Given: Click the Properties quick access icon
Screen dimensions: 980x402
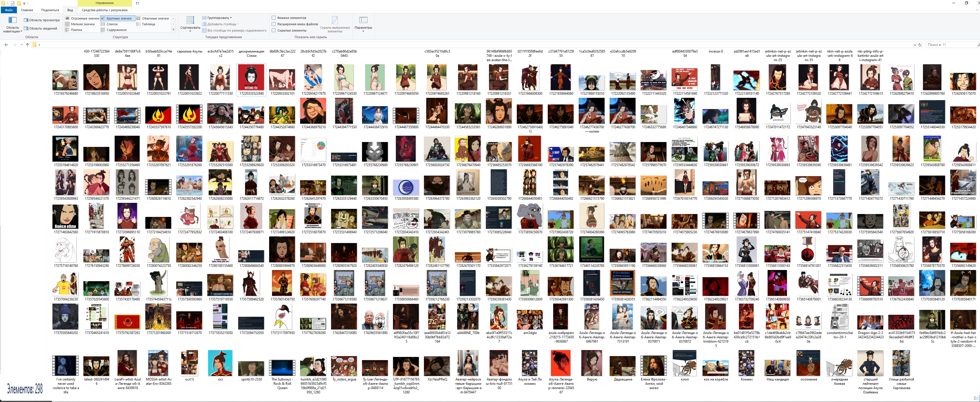Looking at the screenshot, I should point(13,3).
